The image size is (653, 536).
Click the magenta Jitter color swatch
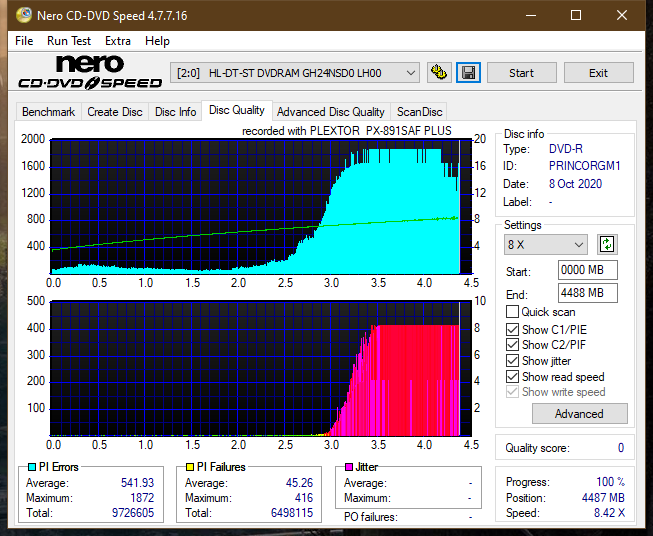349,467
